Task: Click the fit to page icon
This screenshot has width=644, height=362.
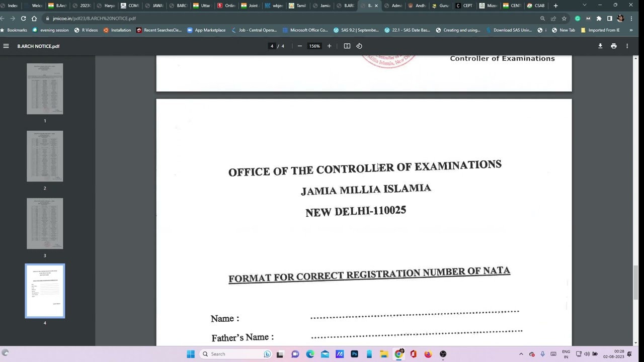Action: coord(347,46)
